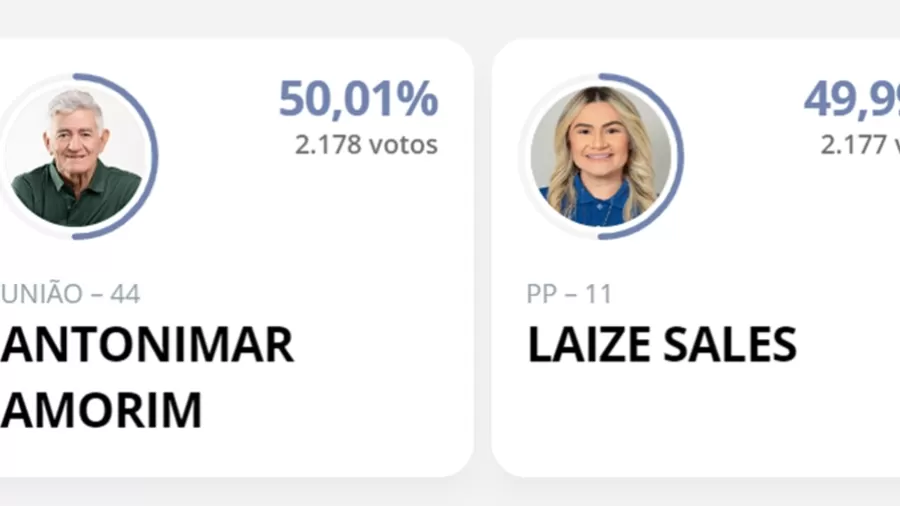Click the UNIÃO – 44 party label
900x506 pixels.
70,294
